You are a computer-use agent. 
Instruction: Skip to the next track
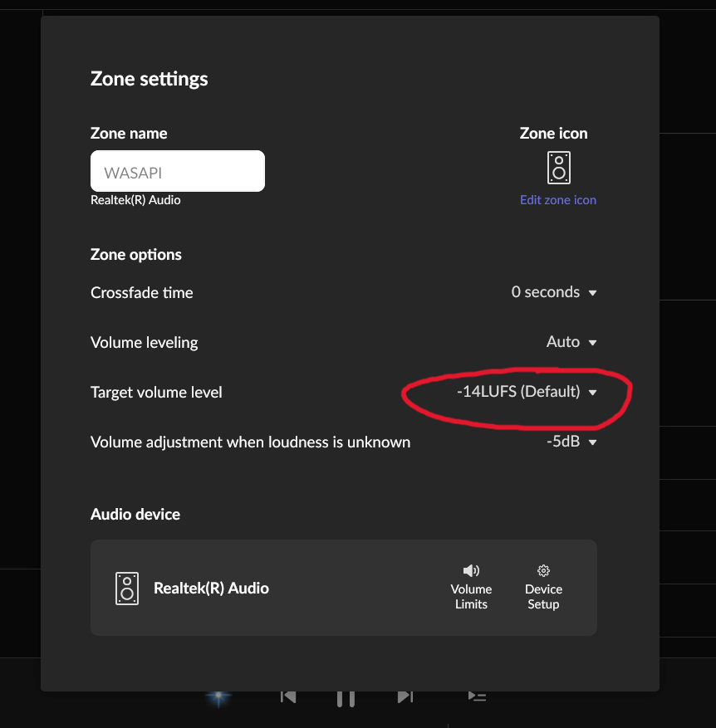pos(405,696)
